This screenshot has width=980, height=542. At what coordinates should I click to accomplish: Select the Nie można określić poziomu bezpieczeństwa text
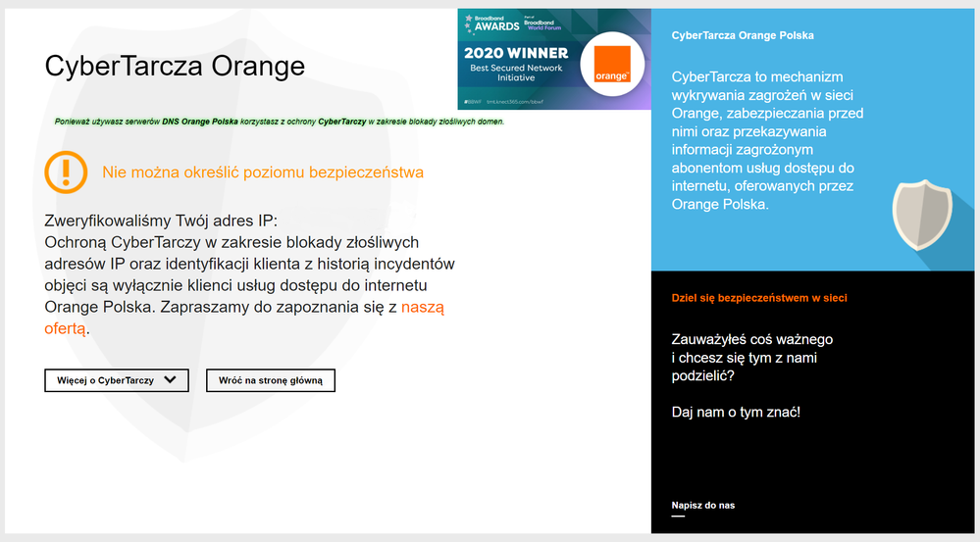click(263, 172)
